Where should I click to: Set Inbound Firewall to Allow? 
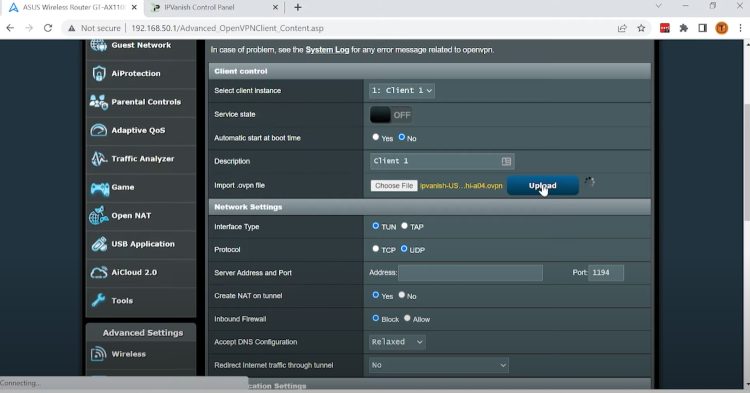[407, 318]
